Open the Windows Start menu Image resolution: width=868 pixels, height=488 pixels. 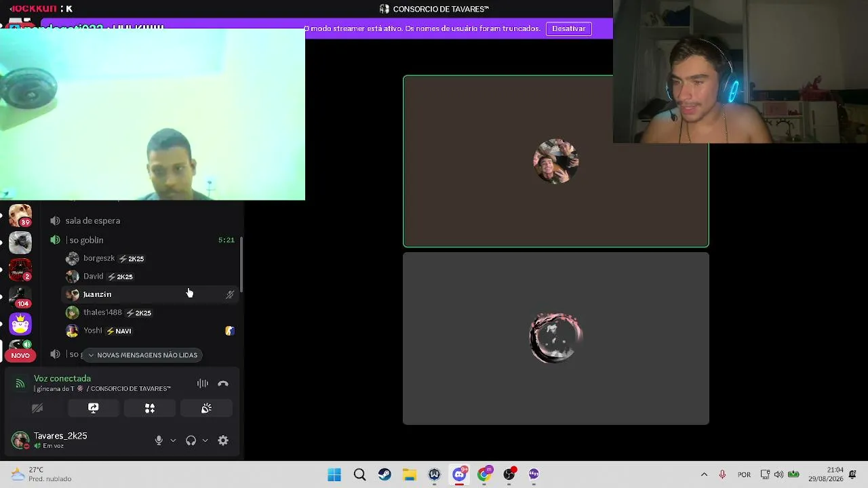[334, 474]
